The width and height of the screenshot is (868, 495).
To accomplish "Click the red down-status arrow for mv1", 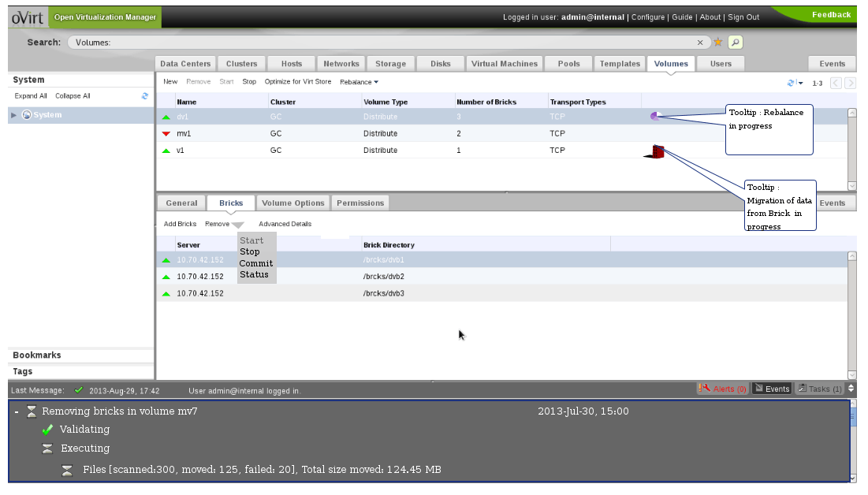I will pos(166,134).
